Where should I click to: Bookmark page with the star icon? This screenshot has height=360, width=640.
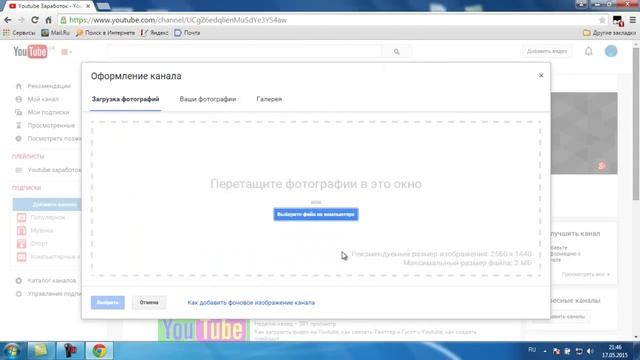coord(602,20)
